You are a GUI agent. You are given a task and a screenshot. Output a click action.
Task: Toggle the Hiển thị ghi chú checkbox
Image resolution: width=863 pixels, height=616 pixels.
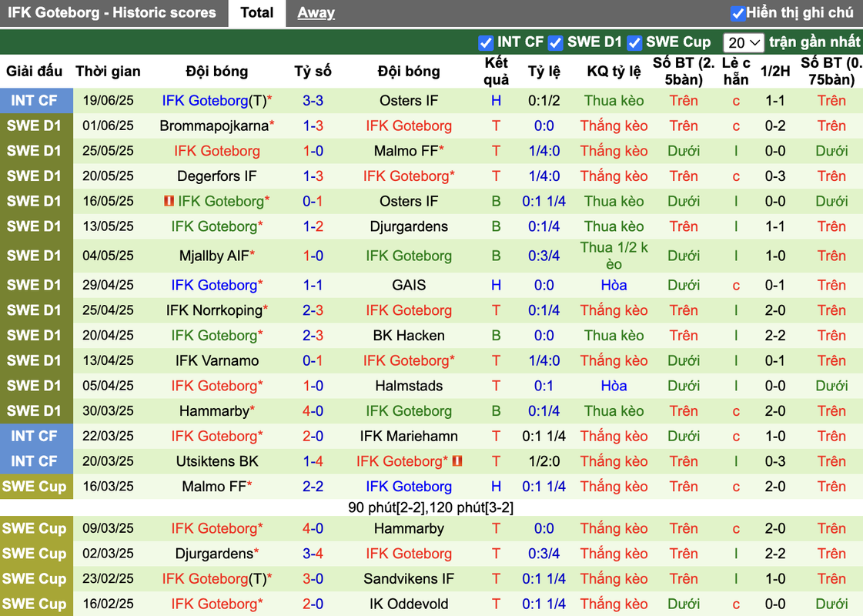click(x=738, y=13)
